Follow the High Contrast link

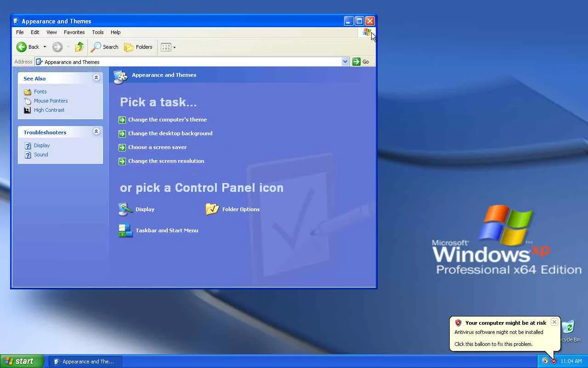[49, 110]
